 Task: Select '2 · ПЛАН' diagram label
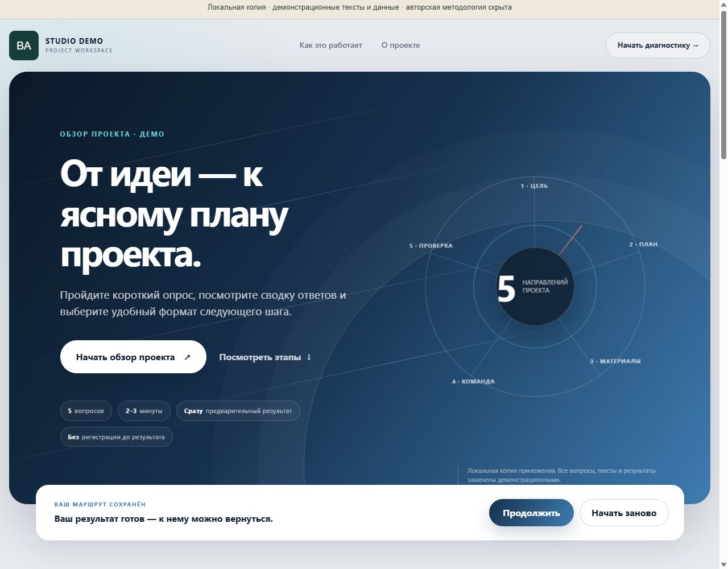click(643, 245)
